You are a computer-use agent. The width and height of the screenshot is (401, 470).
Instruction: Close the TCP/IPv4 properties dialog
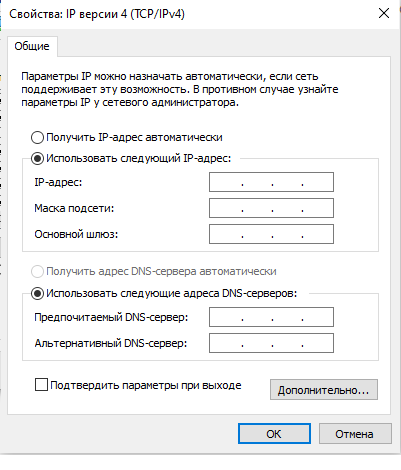click(384, 13)
